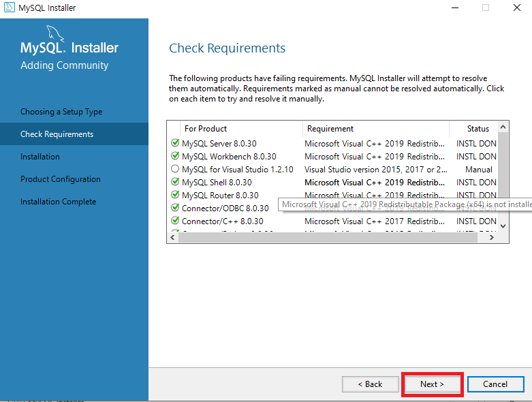Screen dimensions: 532x402
Task: Go to the Installation sidebar step
Action: point(40,157)
